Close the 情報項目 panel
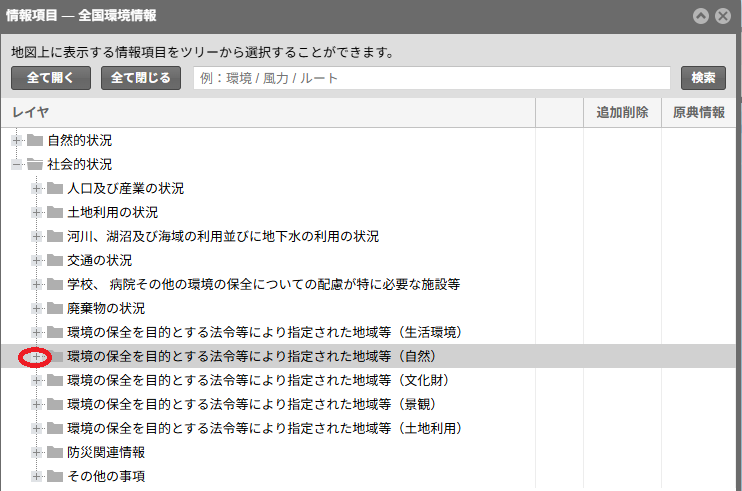Image resolution: width=742 pixels, height=491 pixels. (723, 16)
